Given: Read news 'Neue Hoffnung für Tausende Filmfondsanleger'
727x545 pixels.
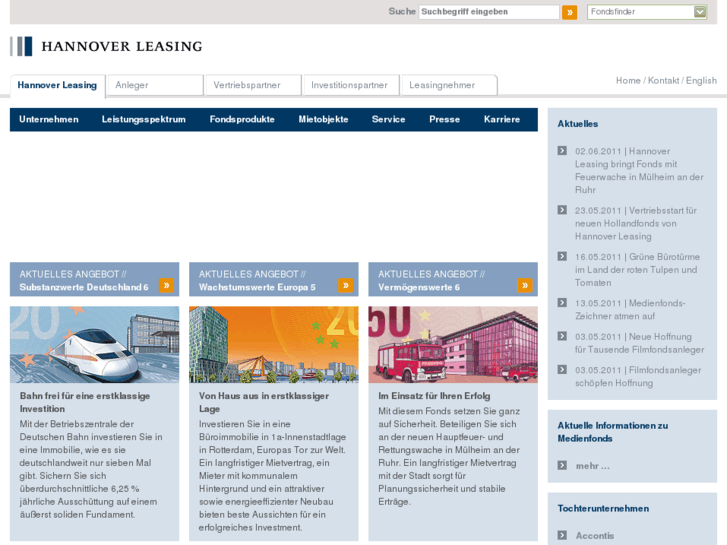Looking at the screenshot, I should [639, 343].
